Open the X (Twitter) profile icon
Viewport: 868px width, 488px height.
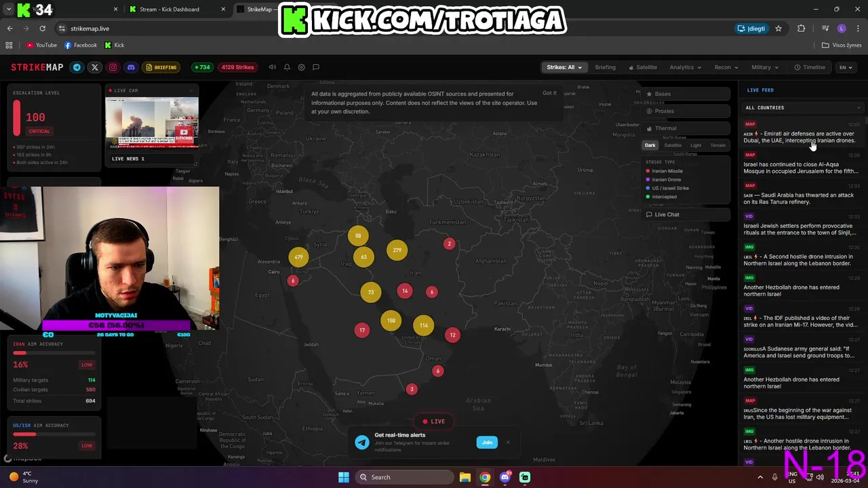point(95,67)
